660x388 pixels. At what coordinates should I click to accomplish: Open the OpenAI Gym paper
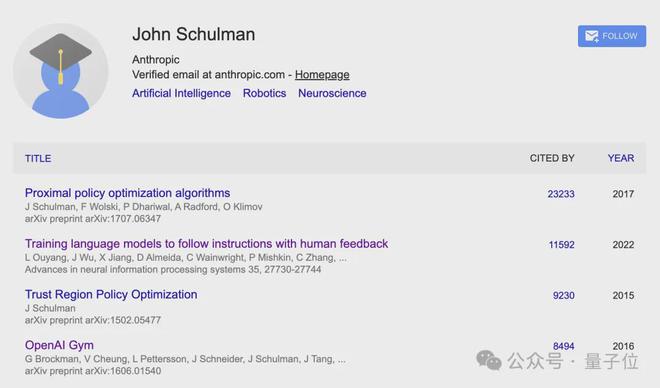click(x=59, y=345)
